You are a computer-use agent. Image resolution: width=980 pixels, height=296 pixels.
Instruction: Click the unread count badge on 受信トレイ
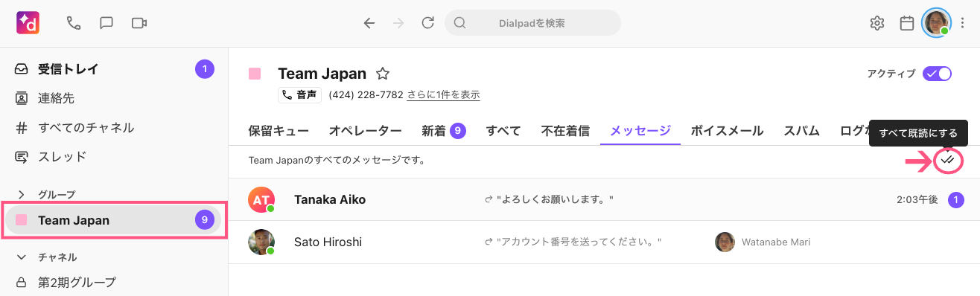coord(205,69)
